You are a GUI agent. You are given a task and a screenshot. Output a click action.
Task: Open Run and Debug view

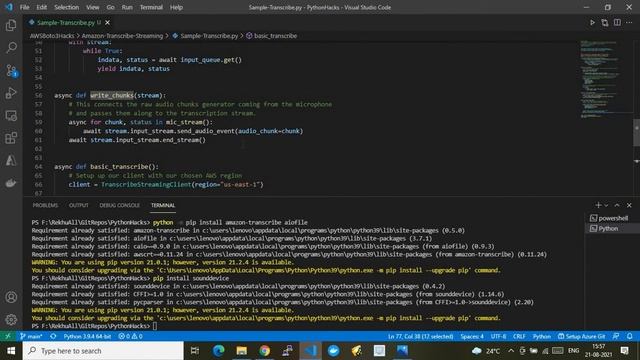tap(11, 93)
